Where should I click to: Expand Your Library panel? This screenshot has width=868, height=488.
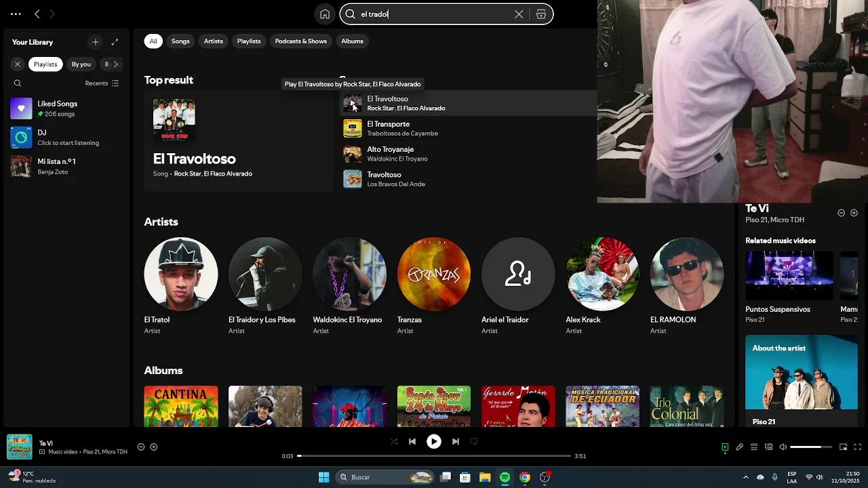[115, 42]
